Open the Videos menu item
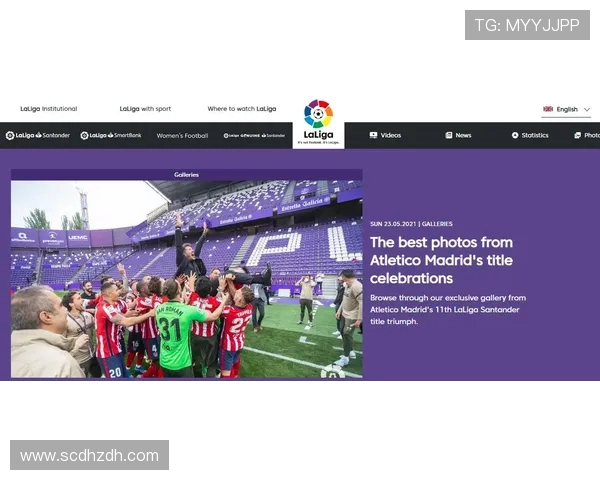Image resolution: width=600 pixels, height=480 pixels. pyautogui.click(x=385, y=135)
